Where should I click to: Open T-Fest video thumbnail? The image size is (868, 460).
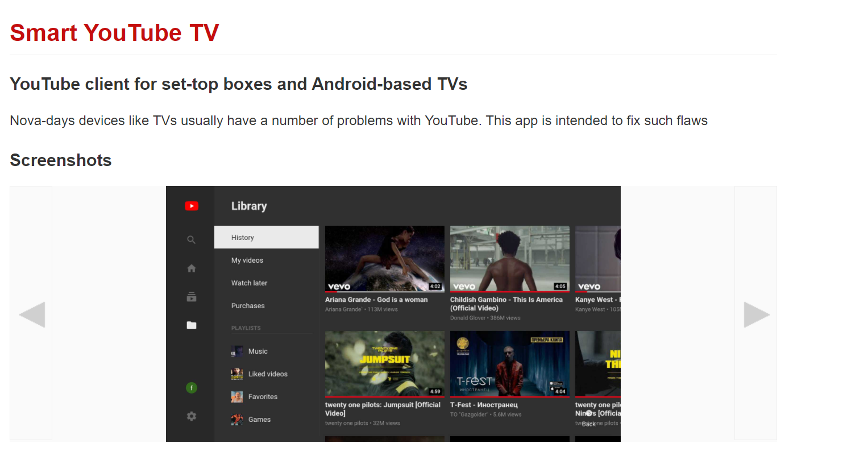tap(510, 364)
